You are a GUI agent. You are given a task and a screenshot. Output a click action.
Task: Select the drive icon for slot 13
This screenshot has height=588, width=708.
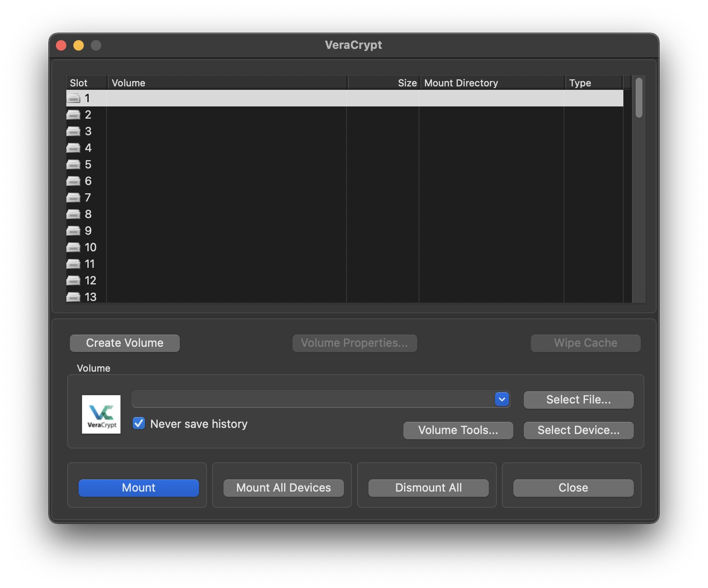tap(73, 297)
